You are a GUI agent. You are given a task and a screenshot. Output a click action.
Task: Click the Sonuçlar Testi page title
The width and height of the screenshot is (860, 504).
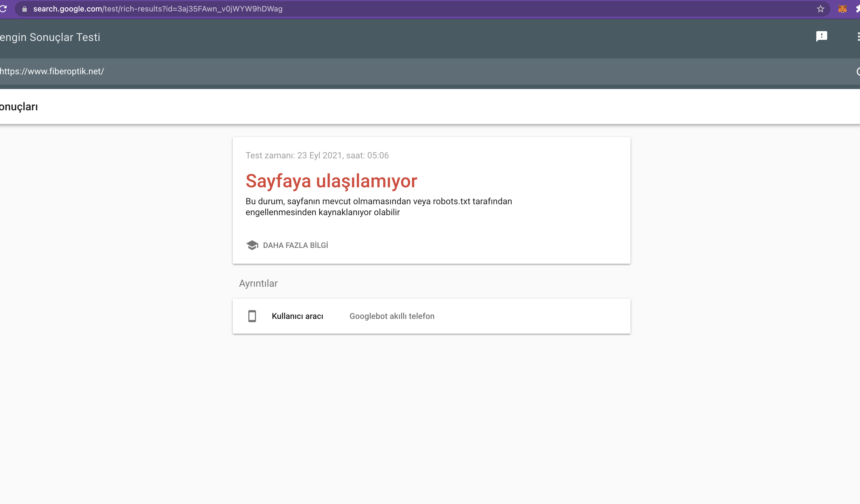[50, 37]
